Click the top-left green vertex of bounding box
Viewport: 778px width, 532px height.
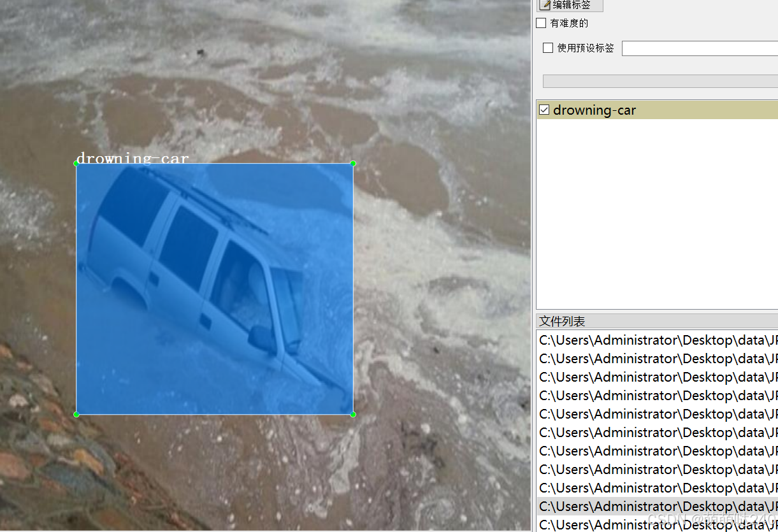(x=76, y=164)
